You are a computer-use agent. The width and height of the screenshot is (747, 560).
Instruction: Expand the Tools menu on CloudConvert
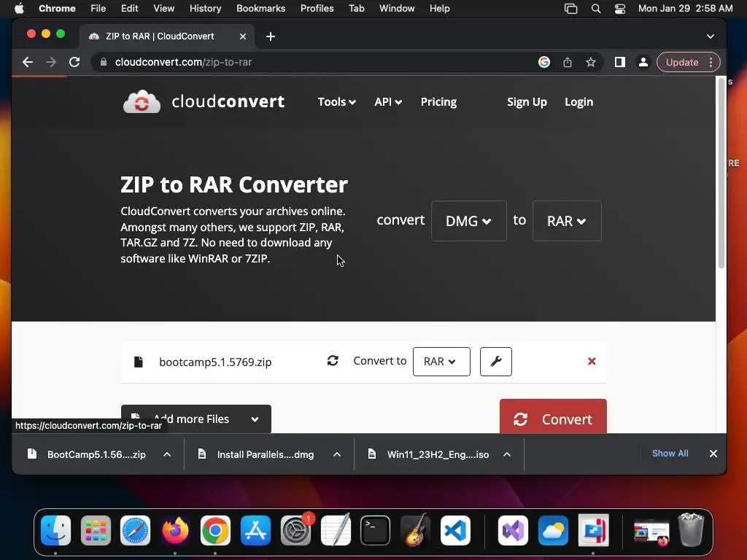(337, 102)
